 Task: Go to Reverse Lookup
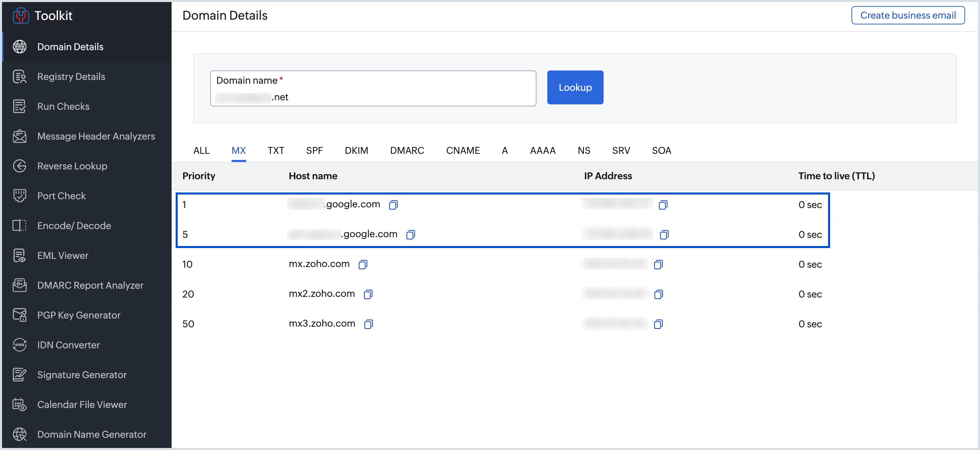72,166
